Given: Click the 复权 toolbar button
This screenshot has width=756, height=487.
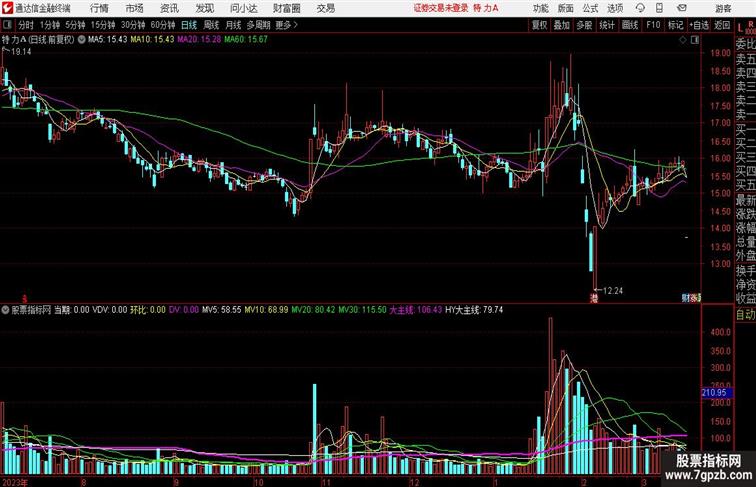Looking at the screenshot, I should [540, 25].
